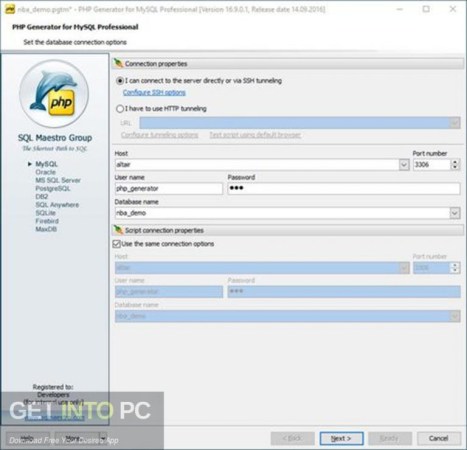Viewport: 467px width, 450px height.
Task: Minimize the PHP Generator window
Action: [x=399, y=9]
